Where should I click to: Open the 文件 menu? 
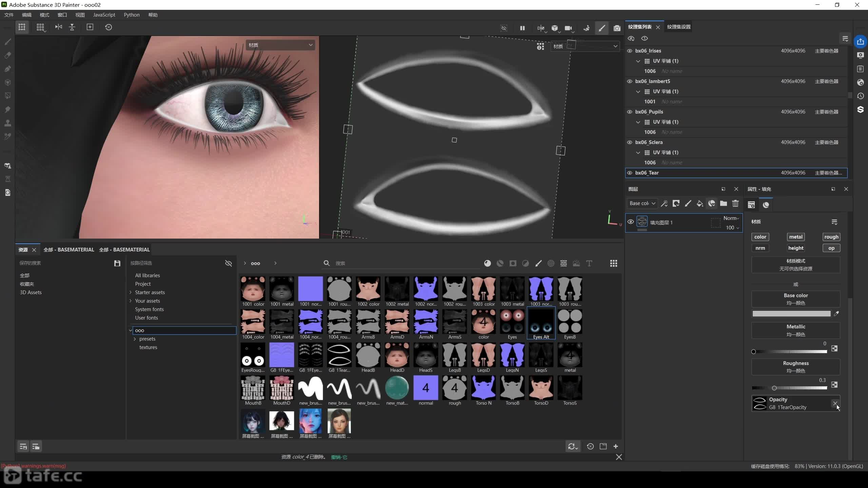click(9, 15)
